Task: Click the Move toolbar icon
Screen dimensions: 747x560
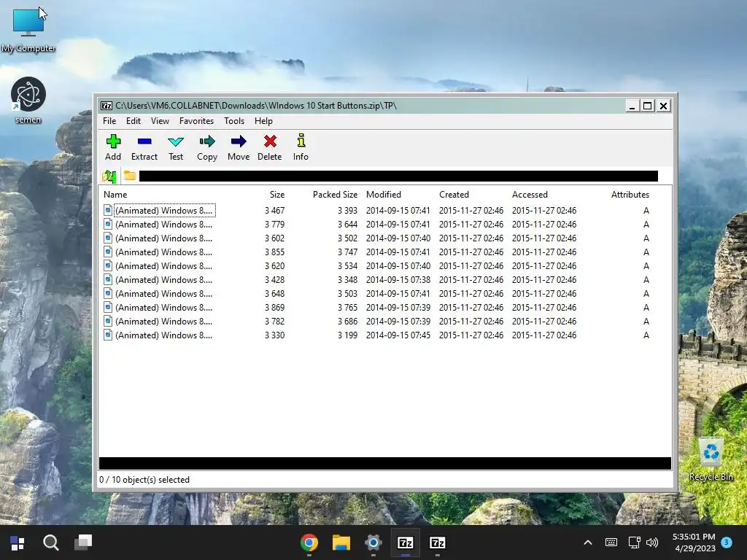Action: (x=239, y=147)
